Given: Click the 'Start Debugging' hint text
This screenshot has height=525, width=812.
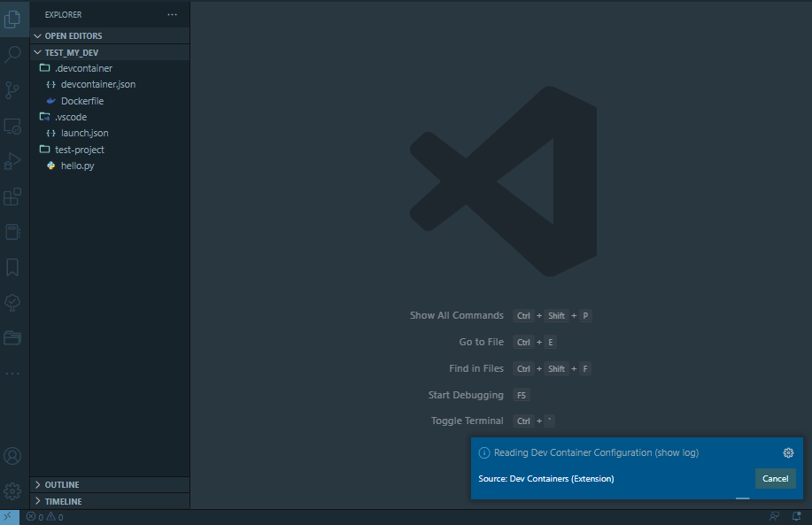Looking at the screenshot, I should [466, 395].
